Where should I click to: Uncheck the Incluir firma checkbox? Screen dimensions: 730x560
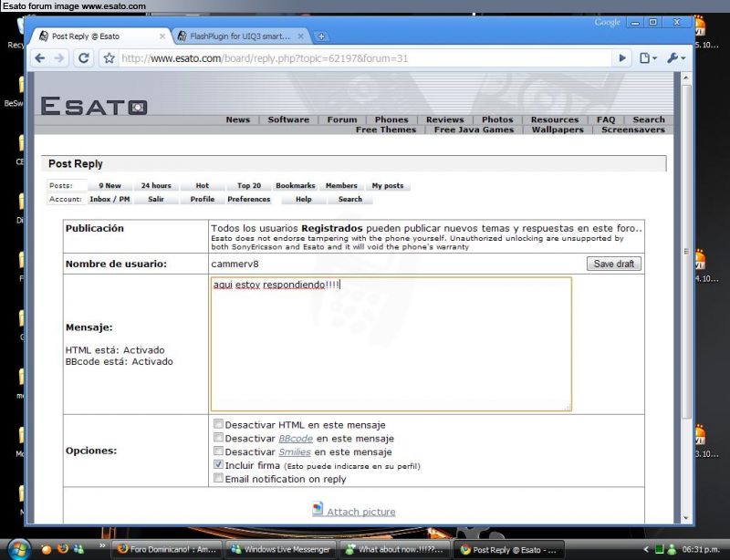click(x=218, y=464)
